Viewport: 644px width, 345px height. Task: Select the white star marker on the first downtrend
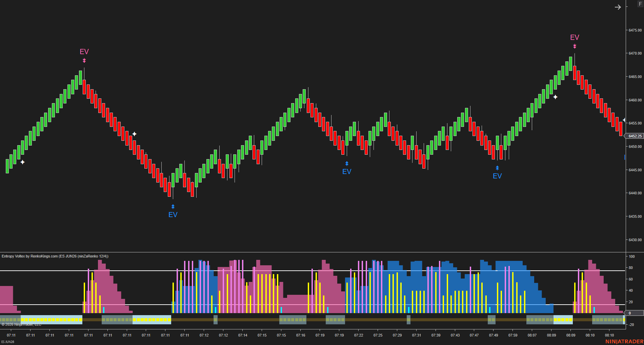coord(134,134)
